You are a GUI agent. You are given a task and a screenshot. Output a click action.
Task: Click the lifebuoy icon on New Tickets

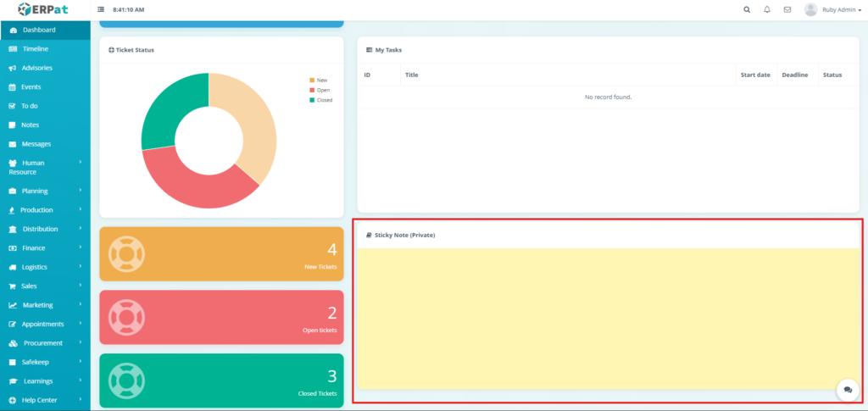(x=127, y=253)
